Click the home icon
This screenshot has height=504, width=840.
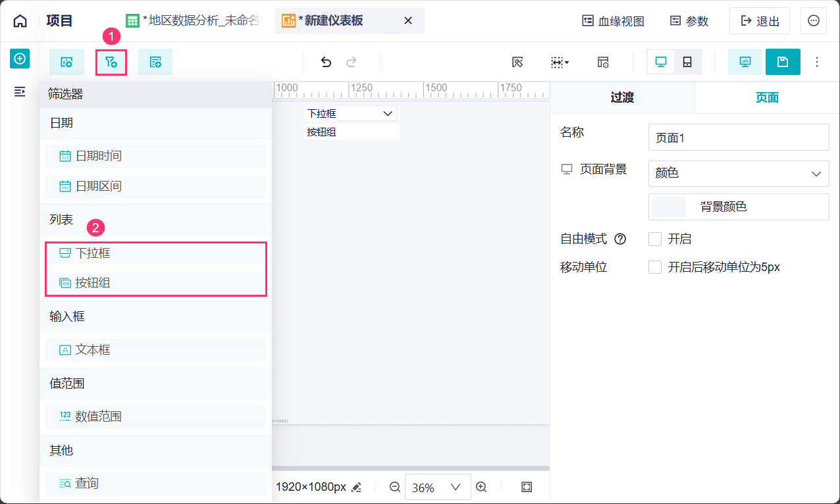pos(20,21)
